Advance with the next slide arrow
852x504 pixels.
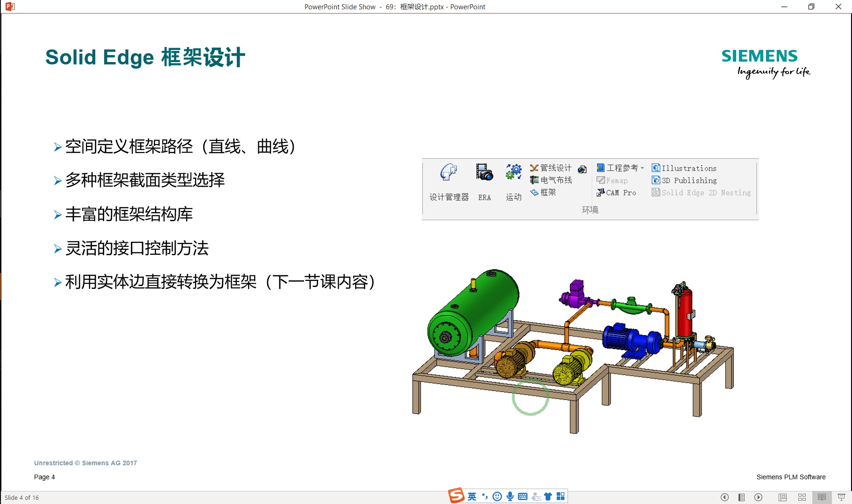tap(758, 497)
